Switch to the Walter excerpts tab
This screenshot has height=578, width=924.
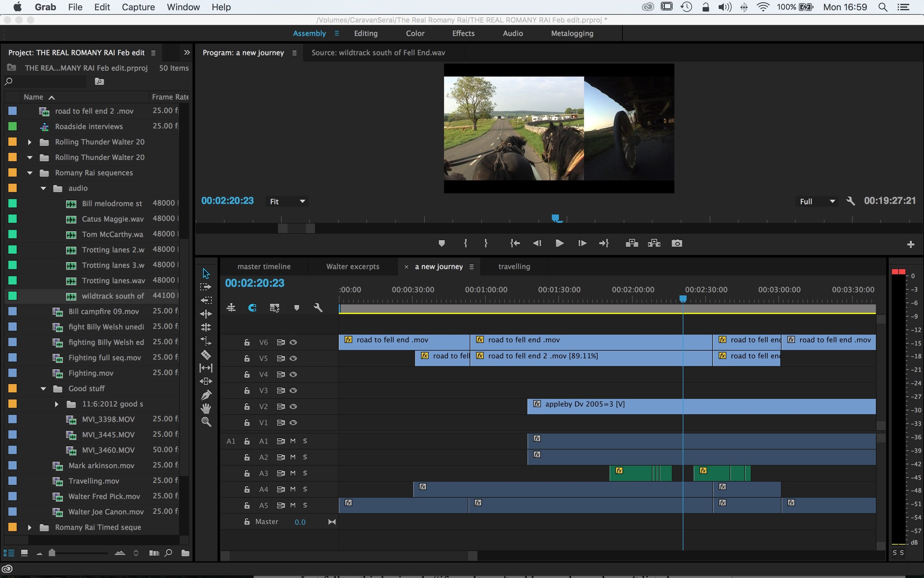pyautogui.click(x=353, y=267)
